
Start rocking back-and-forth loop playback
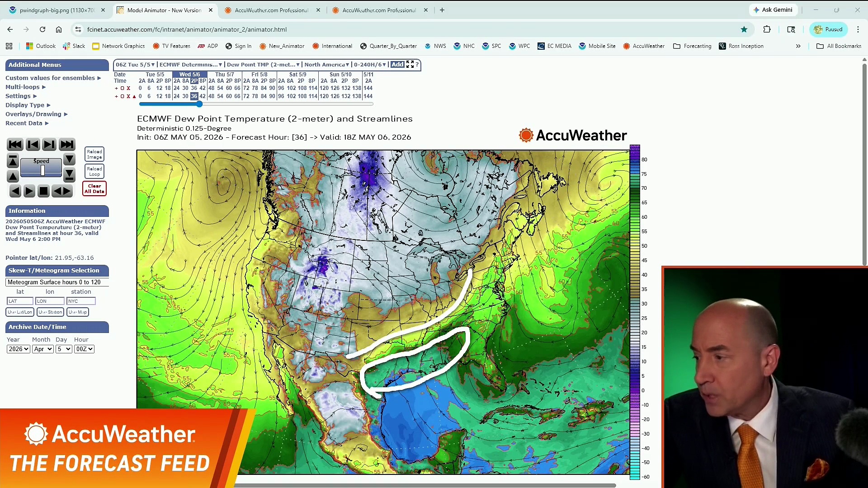[62, 191]
